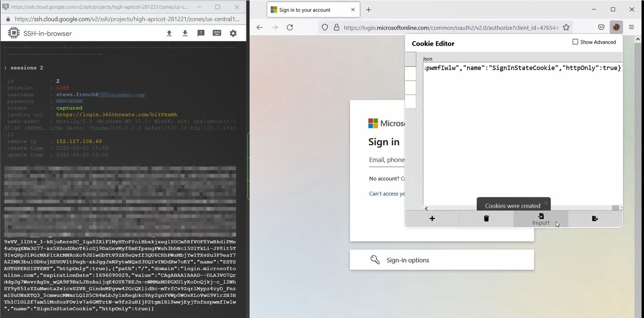The height and width of the screenshot is (318, 644).
Task: Click the Can't access your account link
Action: coord(387,194)
